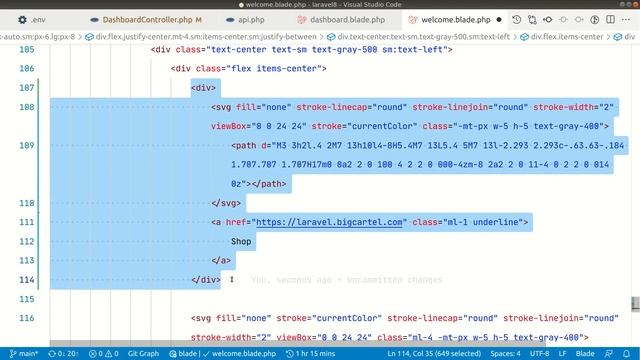This screenshot has width=640, height=360.
Task: Split the editor to the right
Action: [610, 20]
